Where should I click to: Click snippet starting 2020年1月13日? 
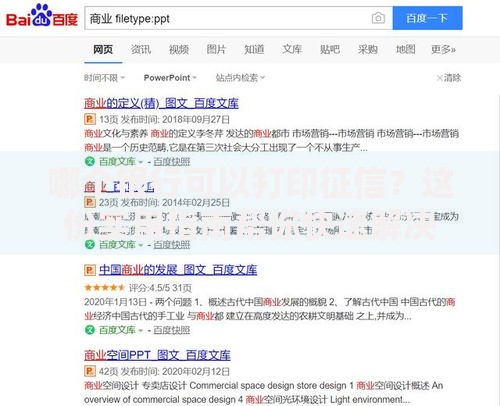270,309
